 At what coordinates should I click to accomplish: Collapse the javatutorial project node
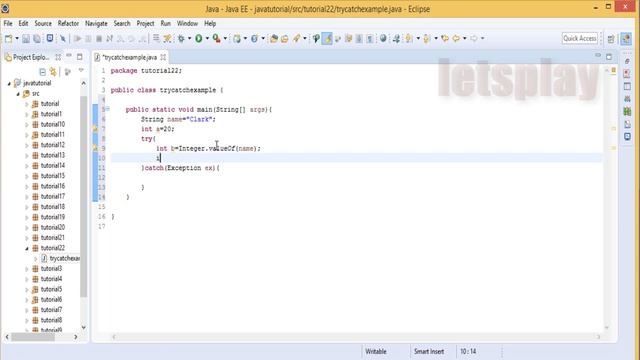(x=9, y=83)
